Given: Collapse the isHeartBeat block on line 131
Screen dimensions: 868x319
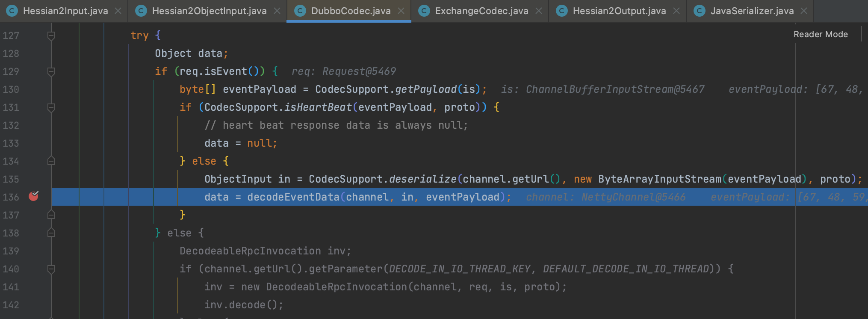Looking at the screenshot, I should [x=51, y=107].
